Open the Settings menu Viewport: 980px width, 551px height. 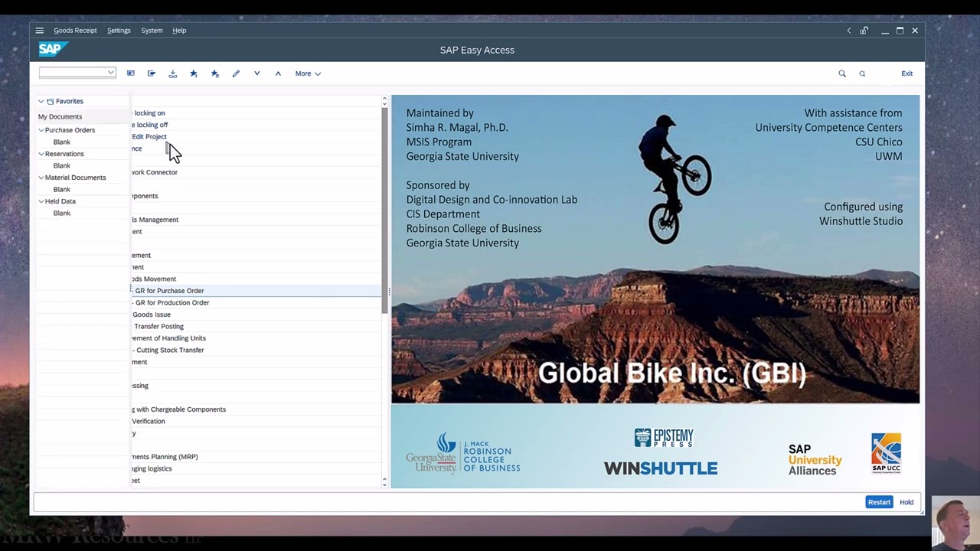(119, 31)
